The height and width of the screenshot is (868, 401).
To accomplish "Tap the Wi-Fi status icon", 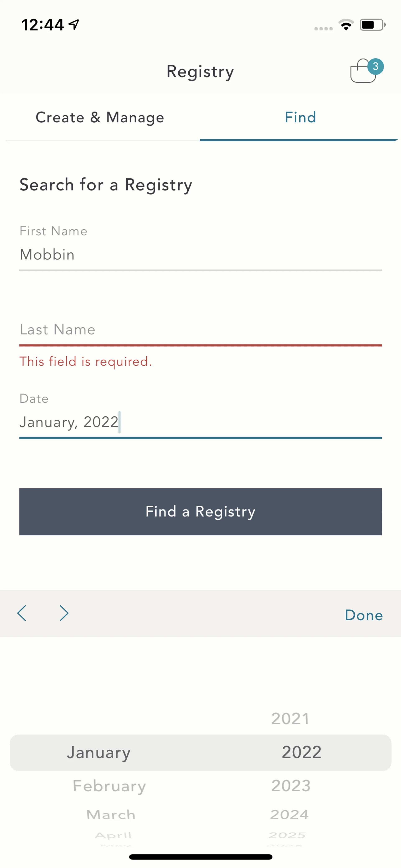I will (x=346, y=25).
